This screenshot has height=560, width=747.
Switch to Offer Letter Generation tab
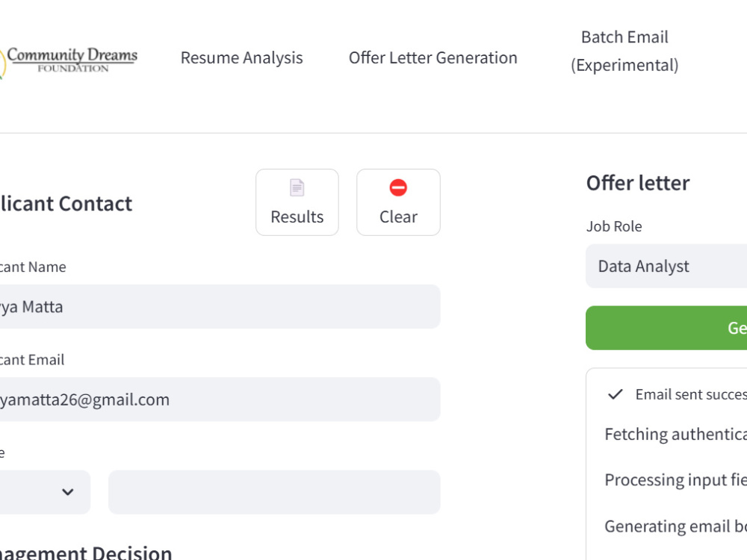coord(433,57)
